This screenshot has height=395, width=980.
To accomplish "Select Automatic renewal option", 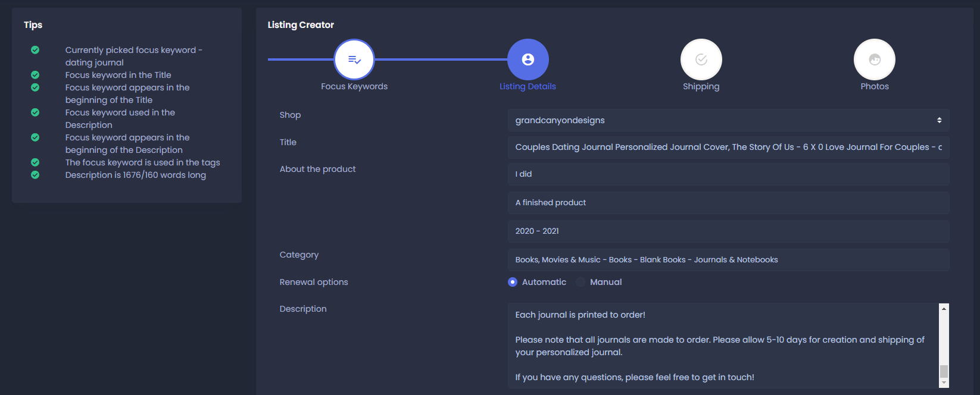I will pyautogui.click(x=513, y=282).
